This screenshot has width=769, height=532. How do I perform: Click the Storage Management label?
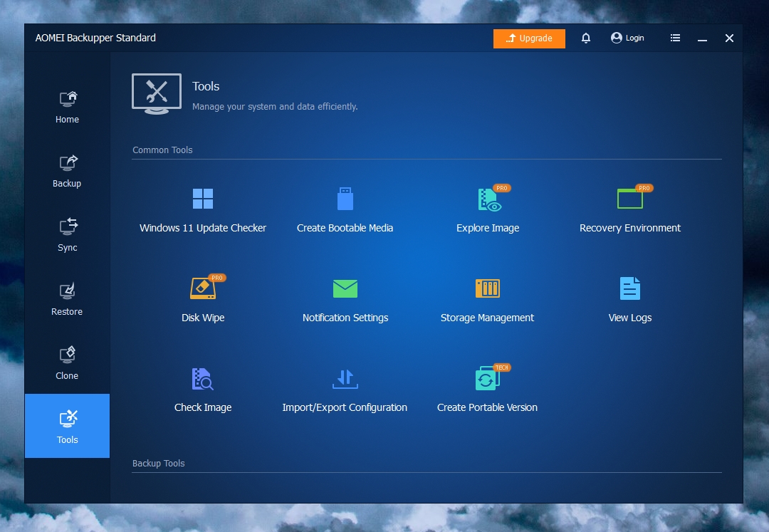tap(487, 318)
